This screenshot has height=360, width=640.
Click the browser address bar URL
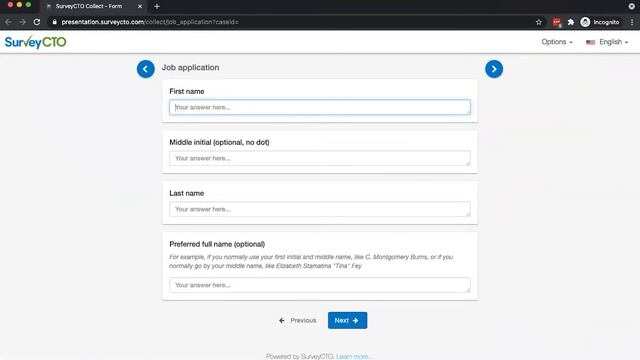(150, 22)
